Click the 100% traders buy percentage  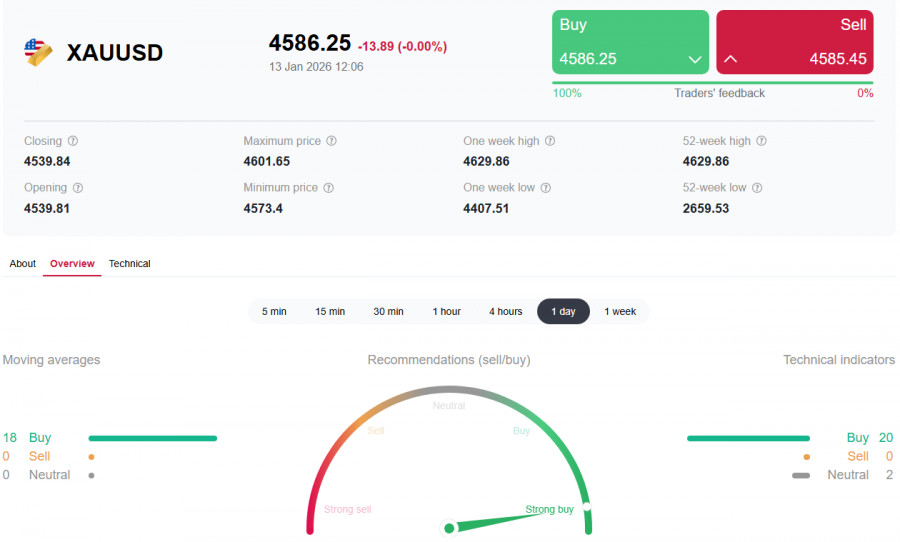coord(567,93)
